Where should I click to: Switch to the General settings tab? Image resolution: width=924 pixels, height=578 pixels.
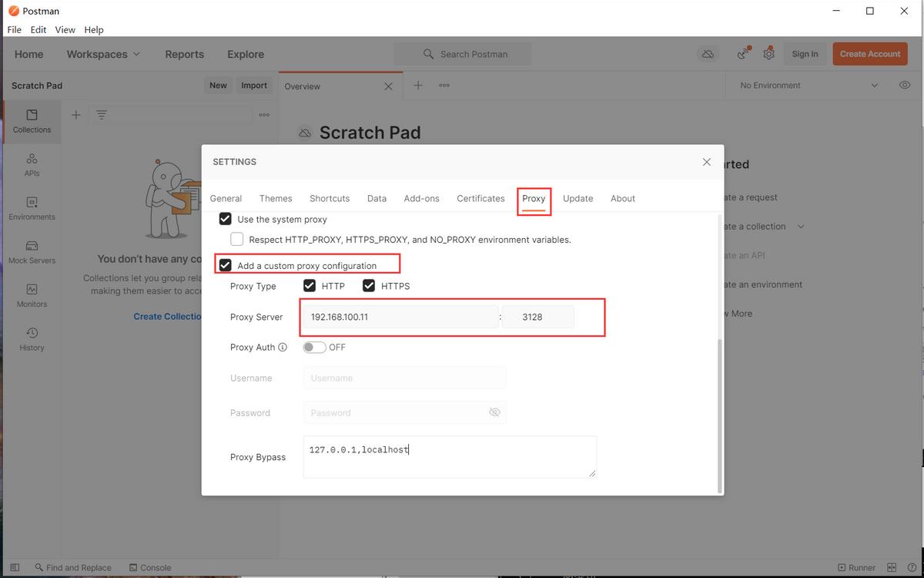[226, 198]
